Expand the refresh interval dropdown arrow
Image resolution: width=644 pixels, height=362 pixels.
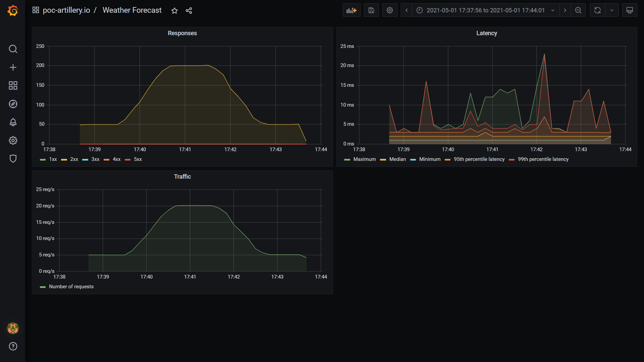click(x=612, y=10)
